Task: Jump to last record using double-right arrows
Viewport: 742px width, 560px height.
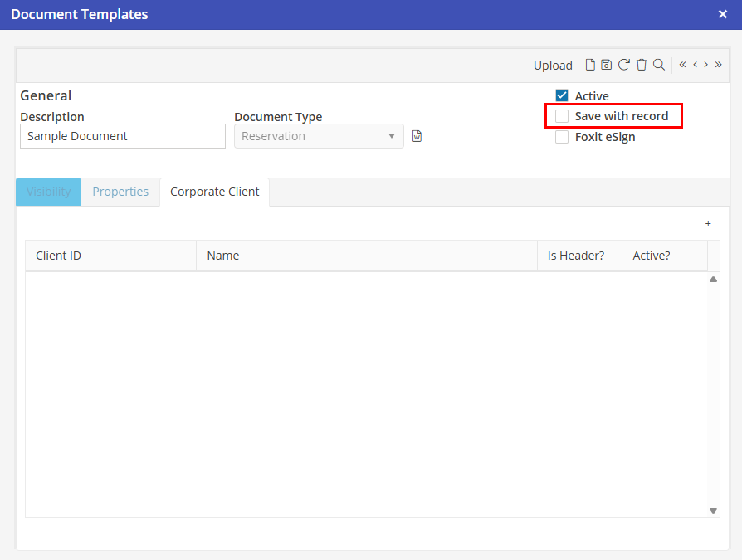Action: click(718, 65)
